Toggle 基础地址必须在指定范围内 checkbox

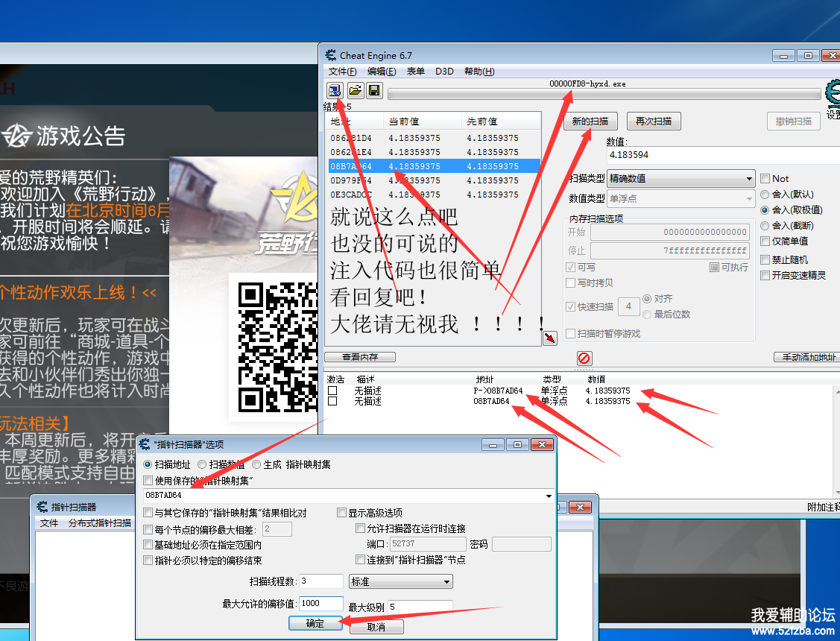[148, 545]
